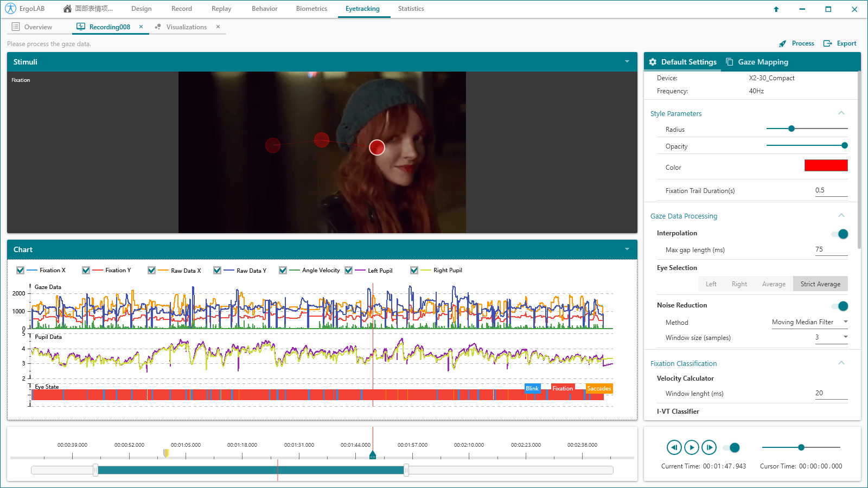Uncheck the Fixation X chart series
868x488 pixels.
click(21, 270)
